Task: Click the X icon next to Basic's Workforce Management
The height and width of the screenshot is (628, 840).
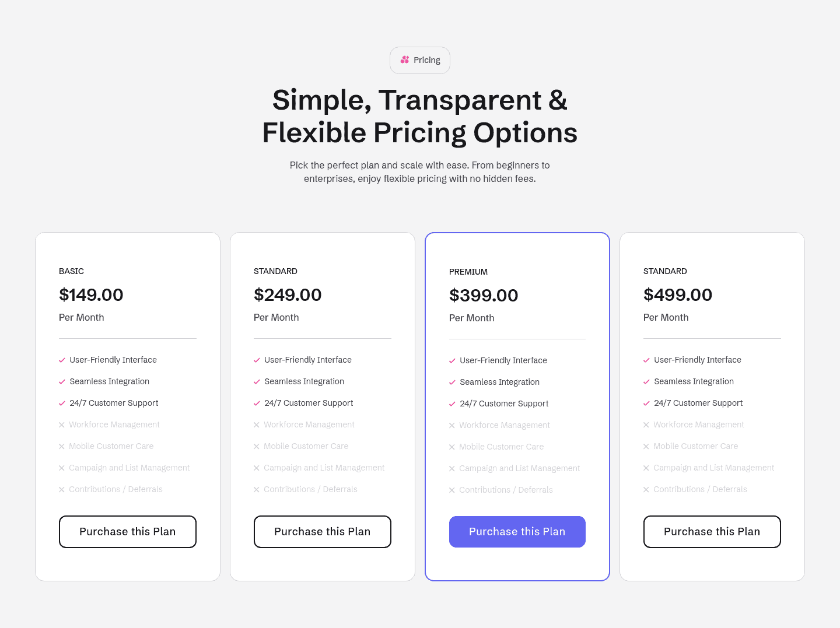Action: 62,424
